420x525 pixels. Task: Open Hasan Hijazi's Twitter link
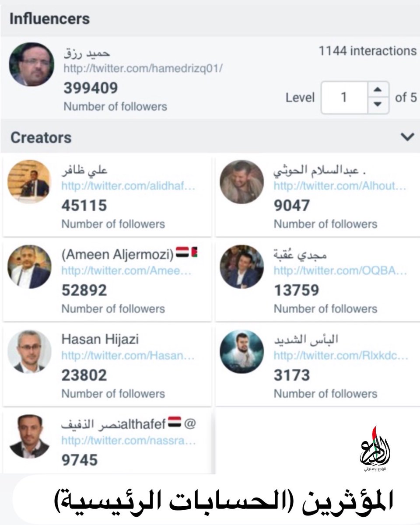click(x=128, y=356)
